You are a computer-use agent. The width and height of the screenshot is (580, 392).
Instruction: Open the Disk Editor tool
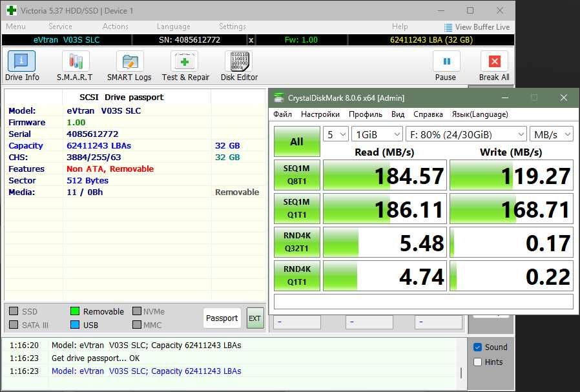(x=239, y=66)
